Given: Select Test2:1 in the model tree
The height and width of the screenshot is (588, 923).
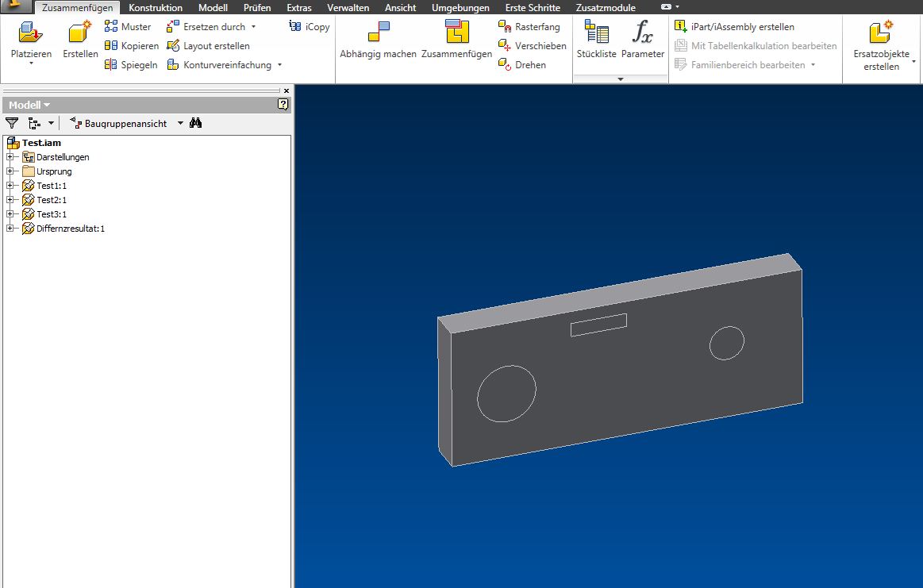Looking at the screenshot, I should coord(52,200).
